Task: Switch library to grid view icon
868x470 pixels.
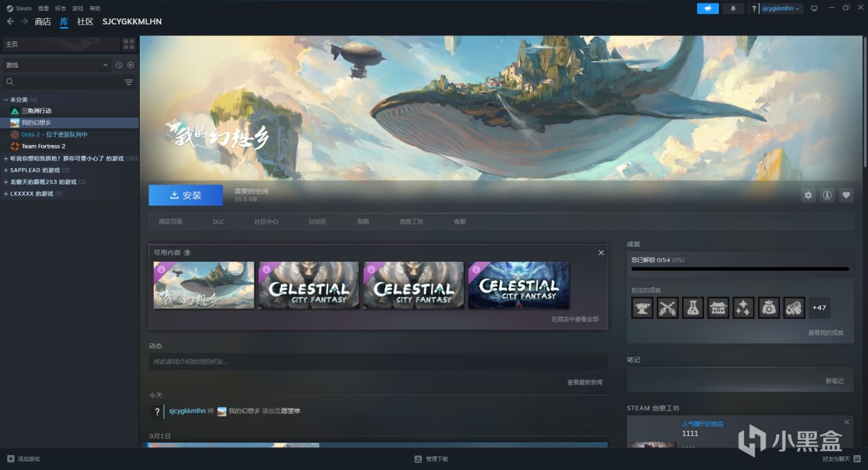Action: pyautogui.click(x=128, y=44)
